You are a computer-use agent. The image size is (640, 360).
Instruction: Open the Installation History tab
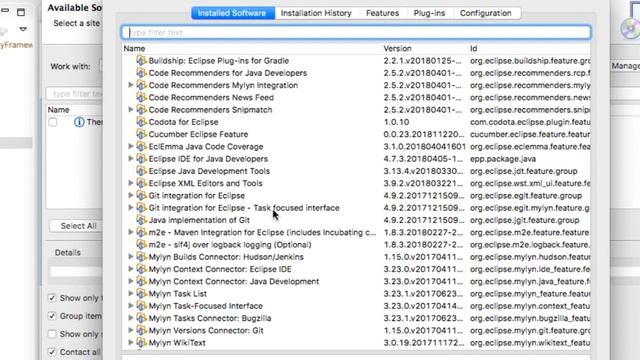[316, 13]
